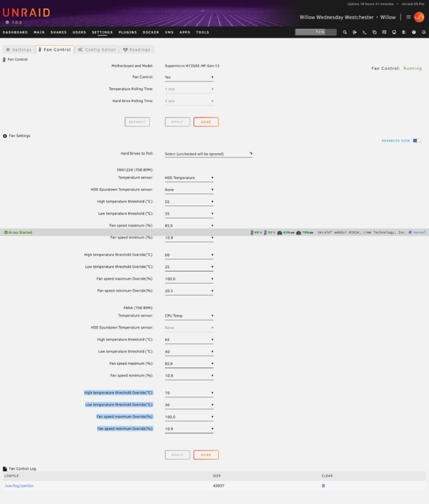This screenshot has width=429, height=504.
Task: Open the Hard Drive Polling Time dropdown
Action: click(189, 101)
